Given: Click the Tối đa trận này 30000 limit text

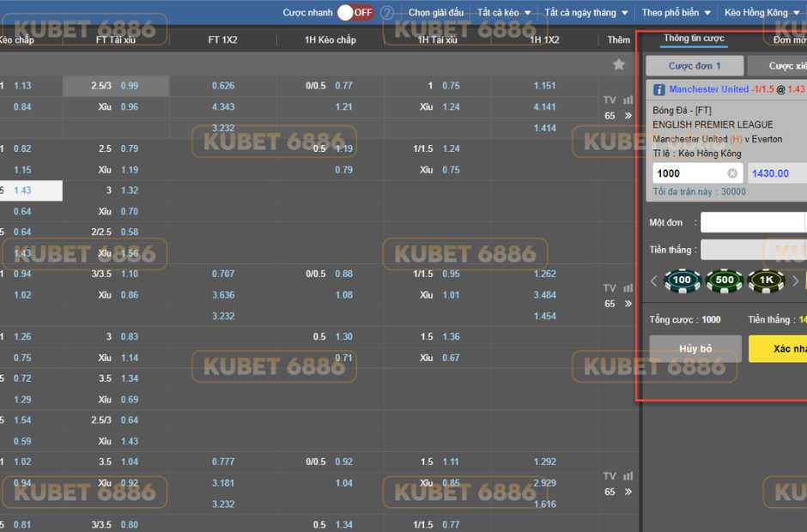Looking at the screenshot, I should [699, 191].
